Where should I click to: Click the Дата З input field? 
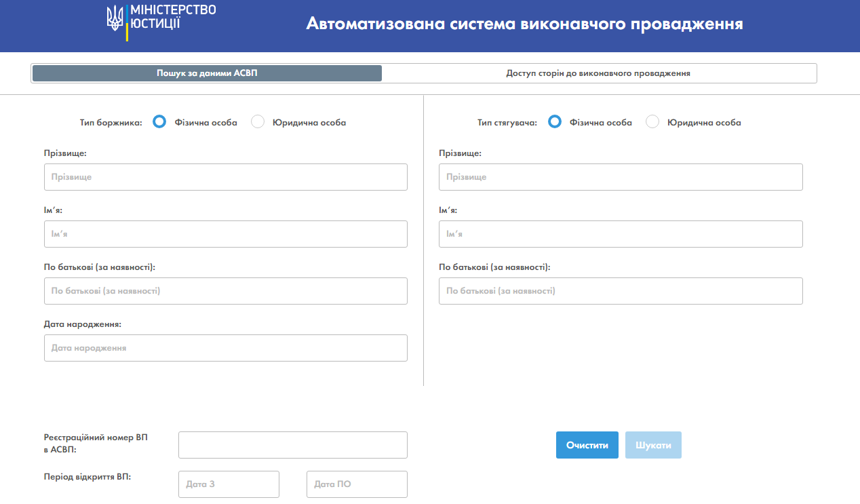(229, 484)
